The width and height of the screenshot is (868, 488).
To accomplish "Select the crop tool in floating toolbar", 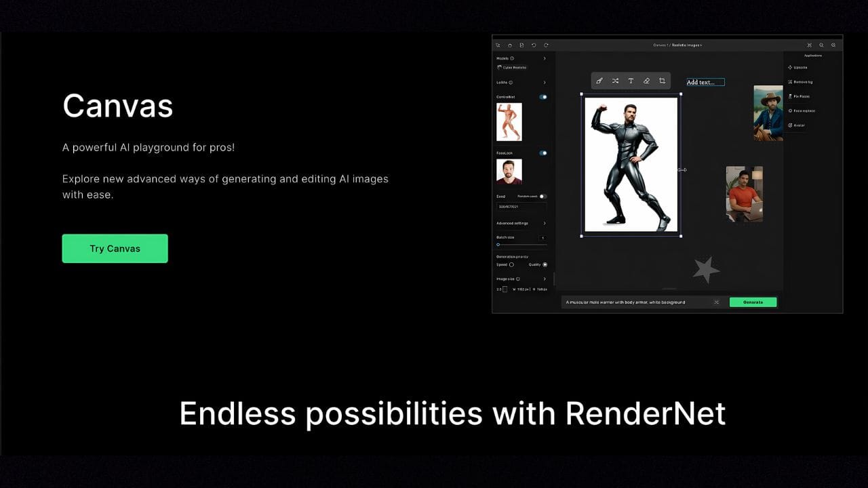I will [x=662, y=81].
